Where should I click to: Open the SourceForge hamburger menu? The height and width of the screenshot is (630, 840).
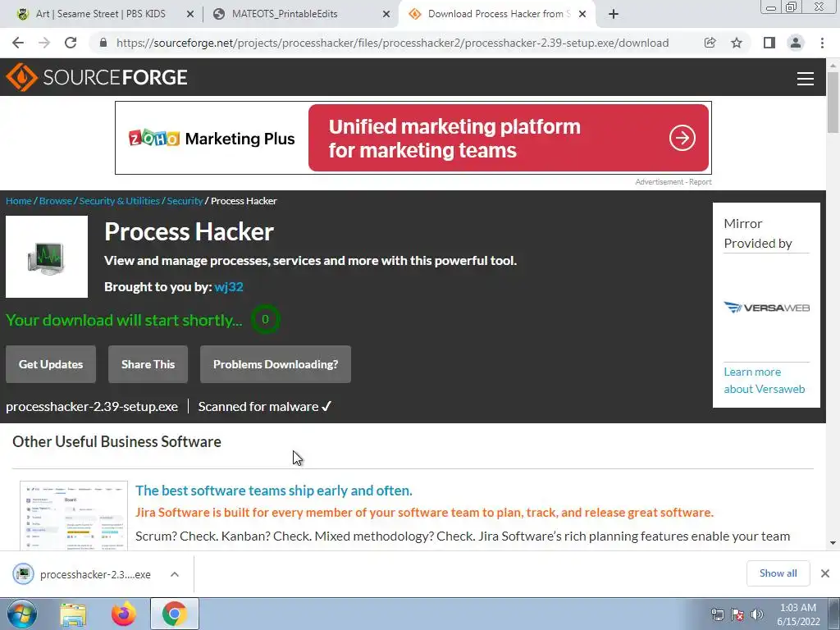[806, 79]
